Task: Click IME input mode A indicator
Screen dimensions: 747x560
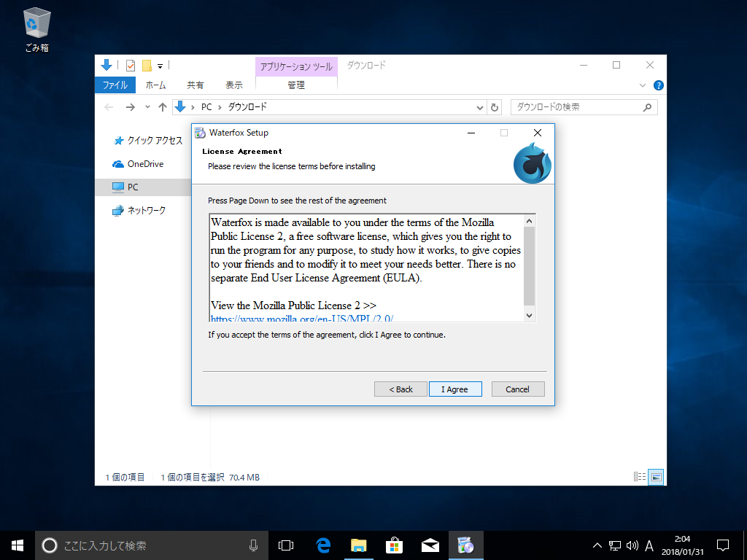Action: tap(649, 545)
